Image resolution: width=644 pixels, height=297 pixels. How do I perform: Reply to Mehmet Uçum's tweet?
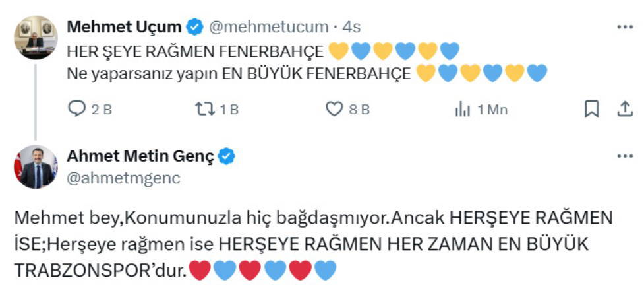tap(78, 109)
